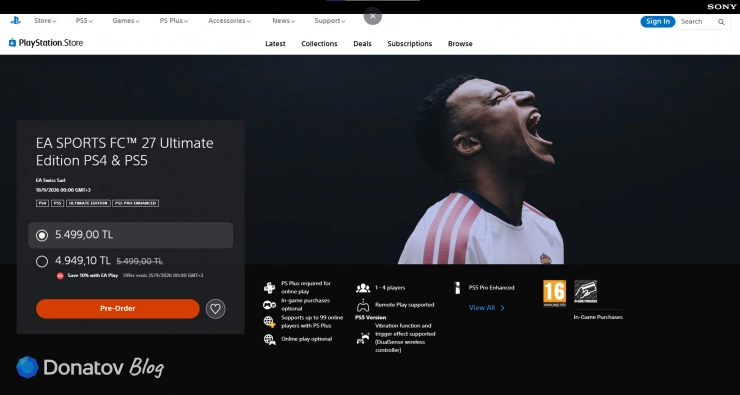This screenshot has width=740, height=395.
Task: Click the PS5 Version heading text
Action: (370, 318)
